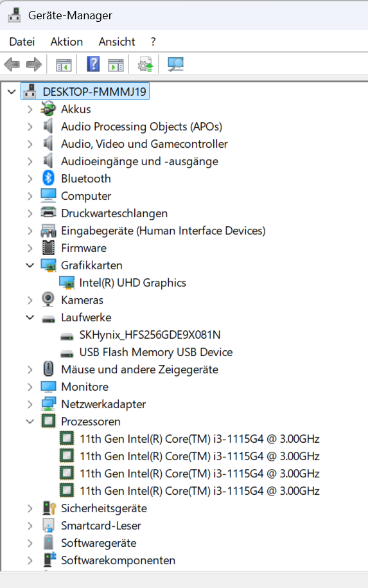
Task: Expand the Bluetooth category
Action: click(x=30, y=179)
